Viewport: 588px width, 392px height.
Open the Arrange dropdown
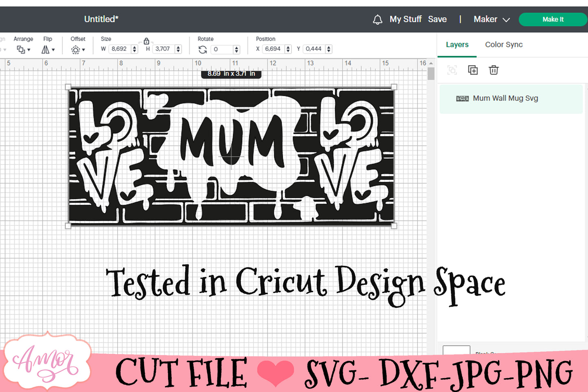[24, 49]
